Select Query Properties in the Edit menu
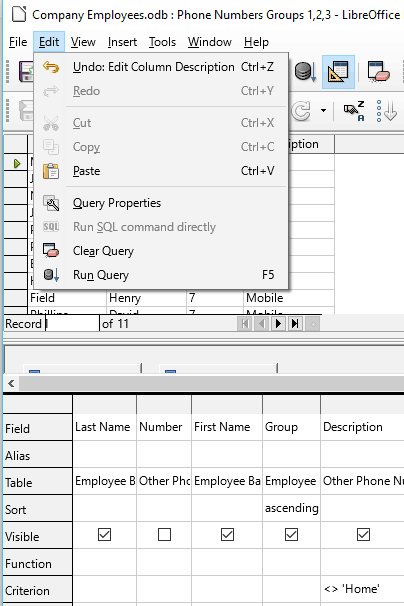The width and height of the screenshot is (404, 606). click(161, 203)
